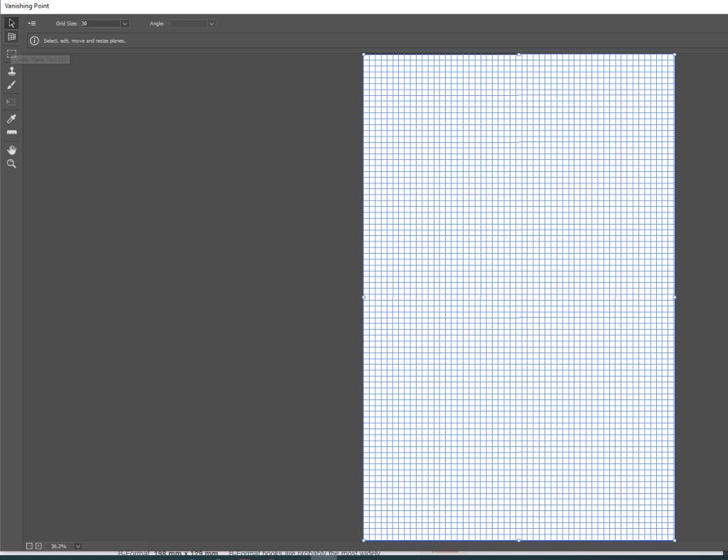Select the Marquee tool
The width and height of the screenshot is (728, 560).
coord(11,54)
